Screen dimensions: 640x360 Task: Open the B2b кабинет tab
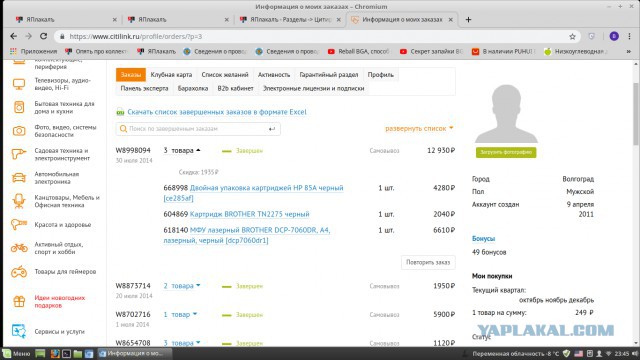click(x=236, y=88)
